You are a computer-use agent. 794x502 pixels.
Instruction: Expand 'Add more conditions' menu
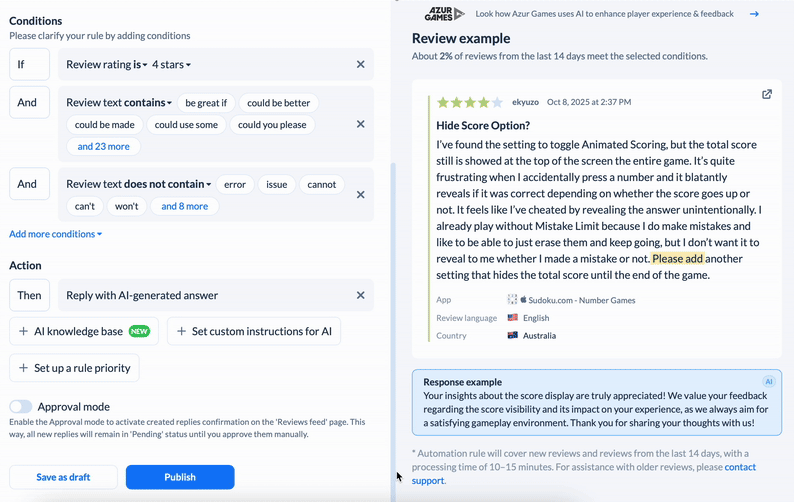point(56,234)
